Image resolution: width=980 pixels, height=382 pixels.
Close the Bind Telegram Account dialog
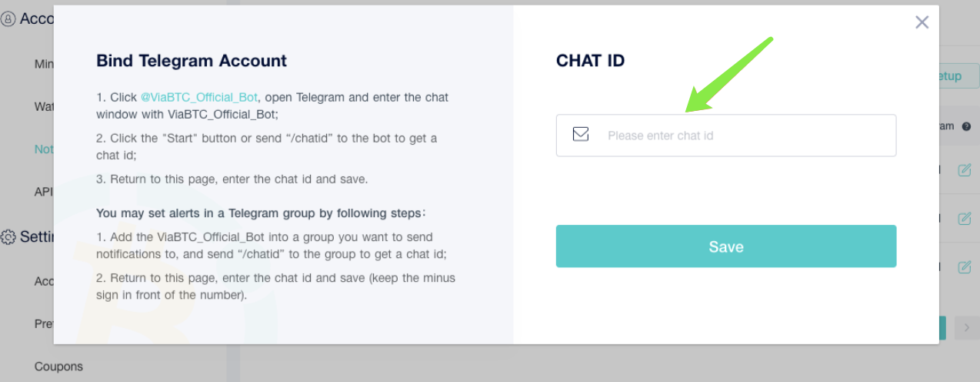pyautogui.click(x=922, y=22)
